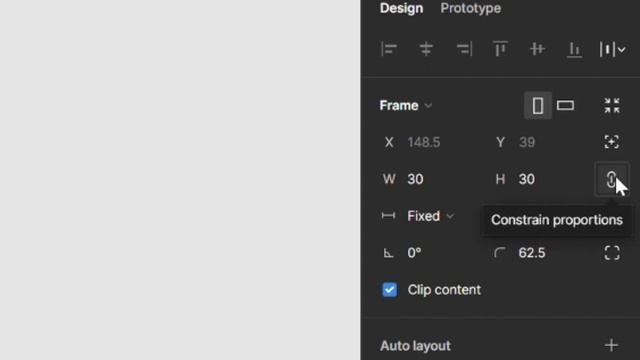Viewport: 640px width, 360px height.
Task: Click the Height field showing 30
Action: coord(527,179)
